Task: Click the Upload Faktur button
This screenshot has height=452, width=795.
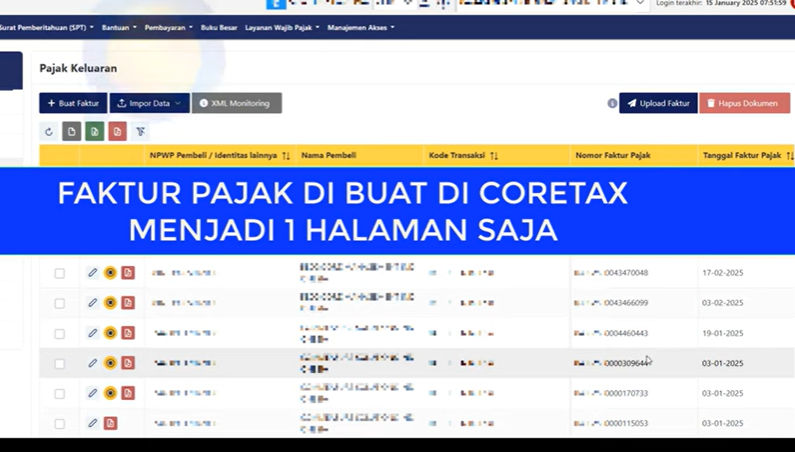Action: coord(658,103)
